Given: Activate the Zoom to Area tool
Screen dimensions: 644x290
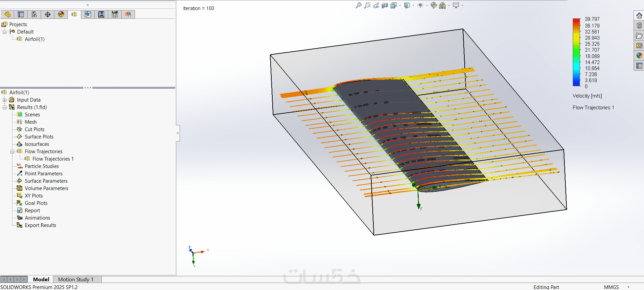Looking at the screenshot, I should coord(367,5).
